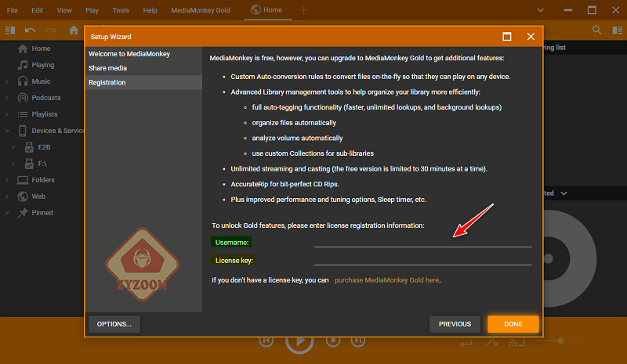
Task: Collapse the Pinned tree node arrow
Action: 7,213
